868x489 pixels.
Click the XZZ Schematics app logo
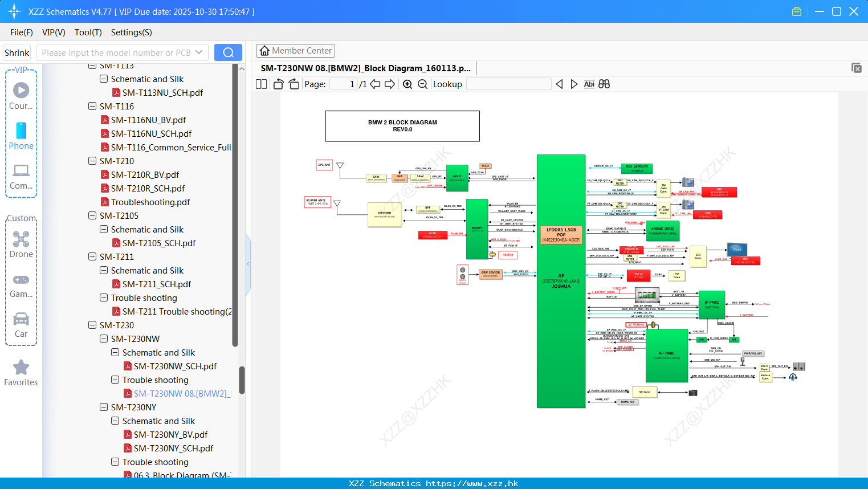tap(14, 11)
